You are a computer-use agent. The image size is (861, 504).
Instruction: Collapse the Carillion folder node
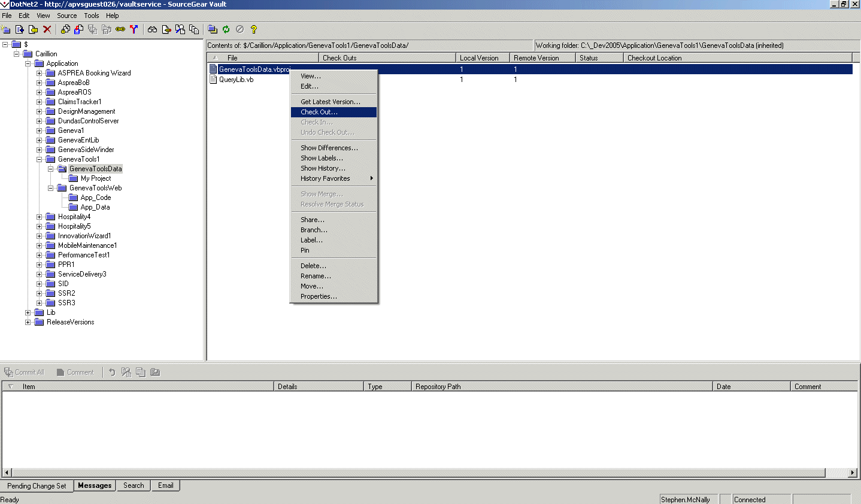(x=17, y=54)
